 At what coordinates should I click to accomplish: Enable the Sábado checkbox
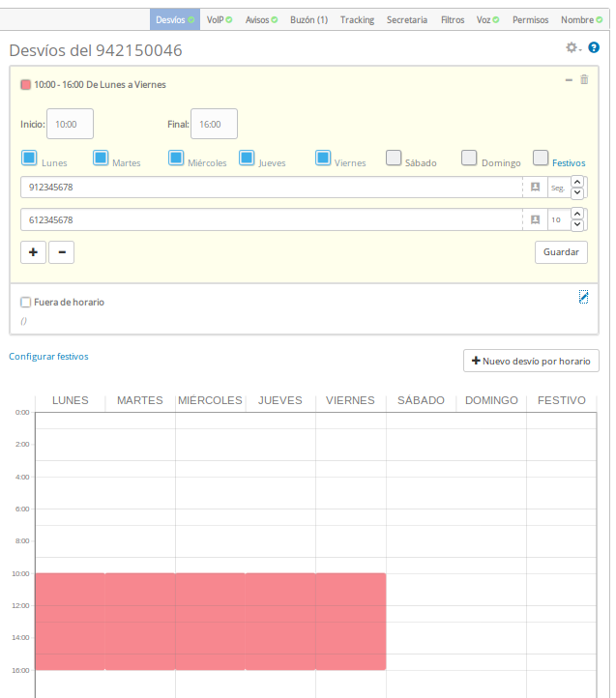coord(394,158)
